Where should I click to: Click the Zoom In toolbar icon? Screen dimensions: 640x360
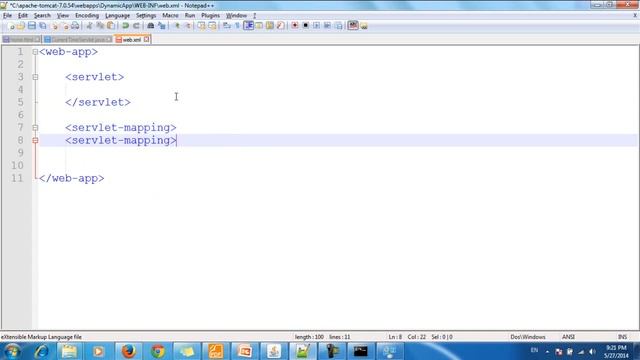click(177, 26)
